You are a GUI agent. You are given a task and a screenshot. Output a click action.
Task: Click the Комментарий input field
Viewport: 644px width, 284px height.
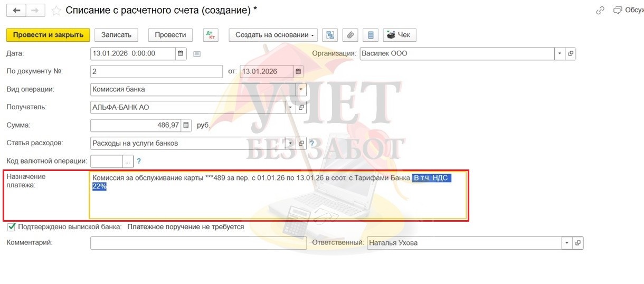click(x=198, y=243)
